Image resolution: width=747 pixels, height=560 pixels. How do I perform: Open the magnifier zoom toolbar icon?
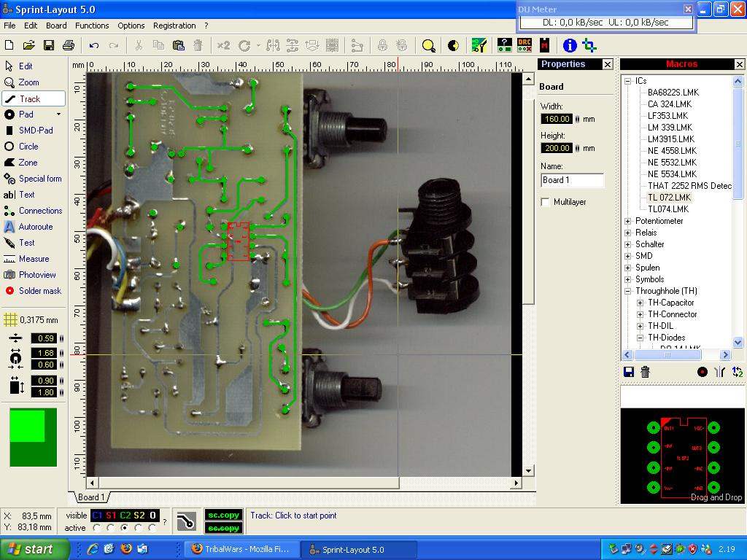tap(428, 46)
